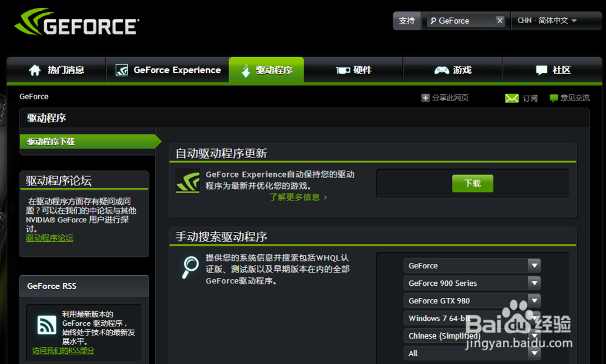
Task: Open the GeForce 900 Series dropdown
Action: click(472, 283)
